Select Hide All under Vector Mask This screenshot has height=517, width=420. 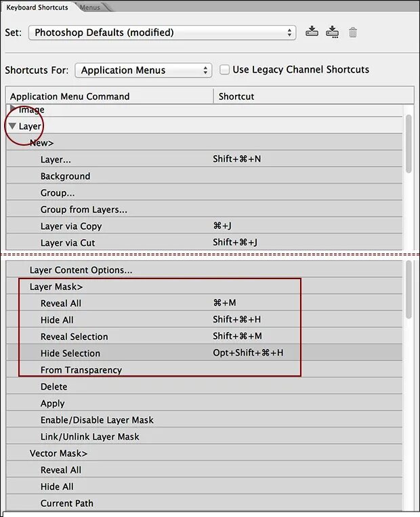[x=204, y=487]
